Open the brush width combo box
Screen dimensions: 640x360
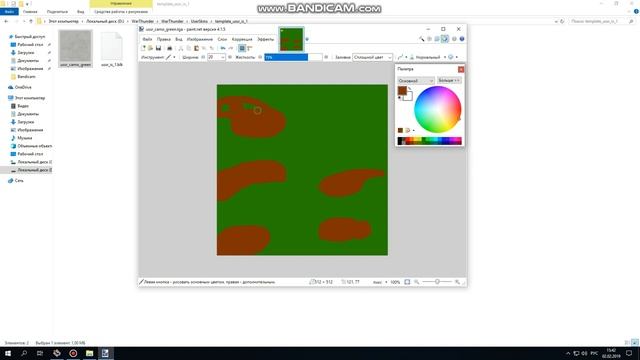pos(216,57)
